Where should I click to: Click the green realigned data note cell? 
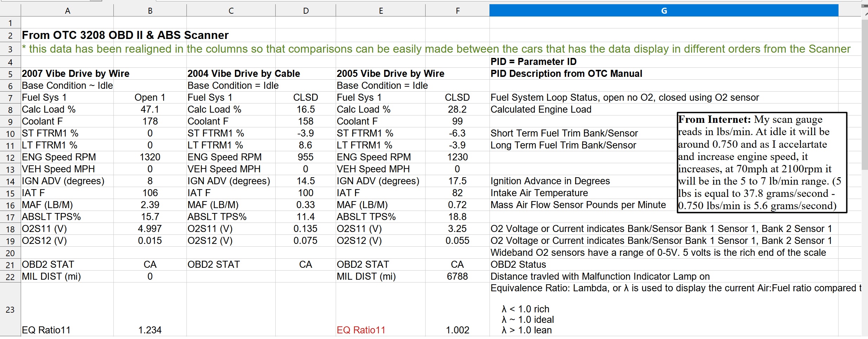[x=436, y=49]
